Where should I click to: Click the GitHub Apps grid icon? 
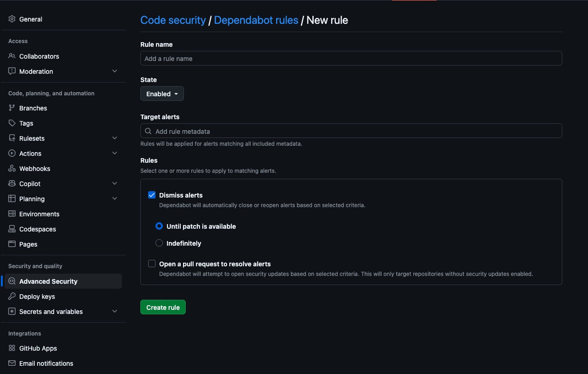pos(12,348)
